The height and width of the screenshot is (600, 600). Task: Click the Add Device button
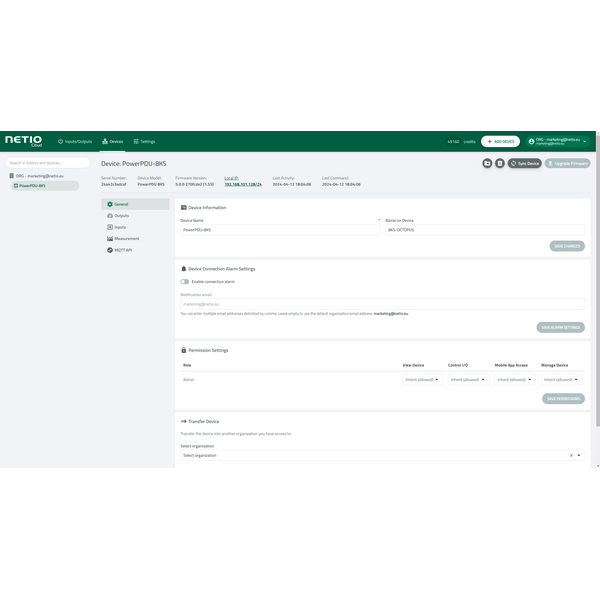point(500,142)
